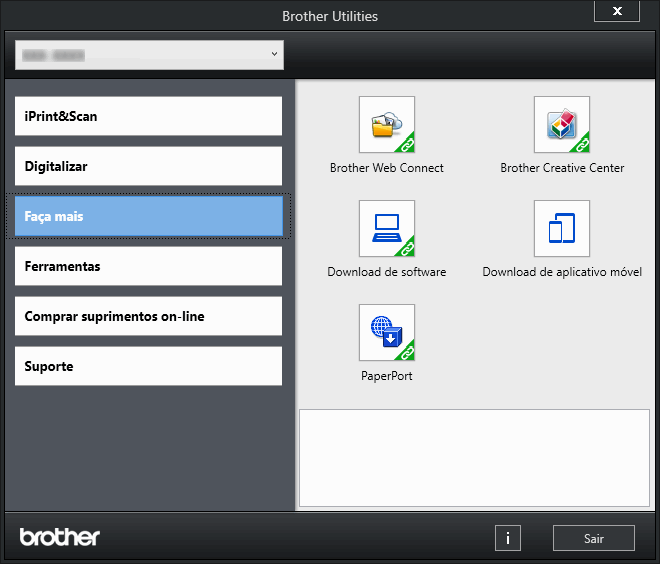Expand the printer model dropdown
The width and height of the screenshot is (660, 564).
coord(149,55)
